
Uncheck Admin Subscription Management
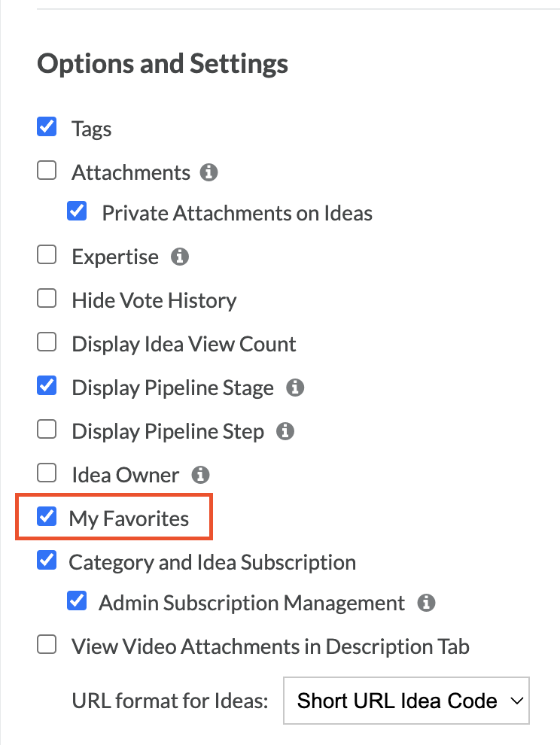(x=77, y=601)
